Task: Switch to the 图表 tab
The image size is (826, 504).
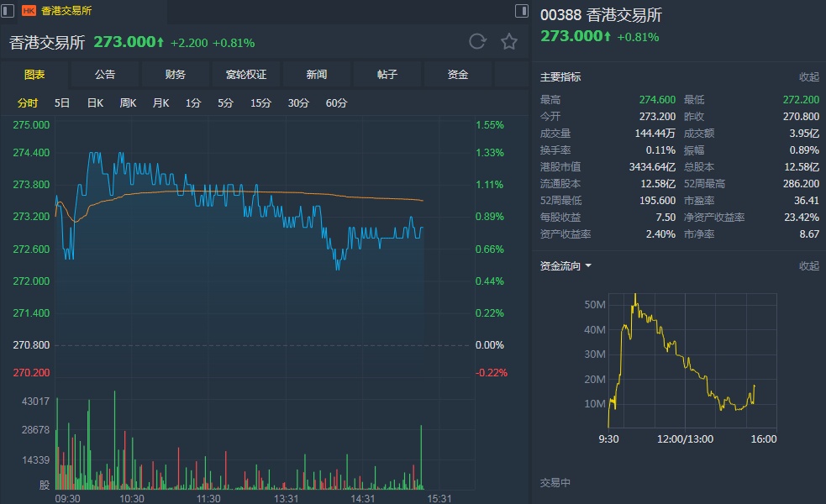Action: coord(34,74)
